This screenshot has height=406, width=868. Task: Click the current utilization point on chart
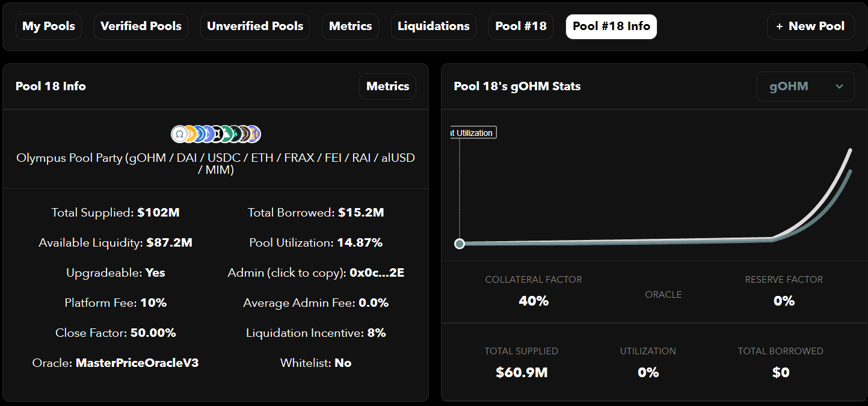pos(460,244)
